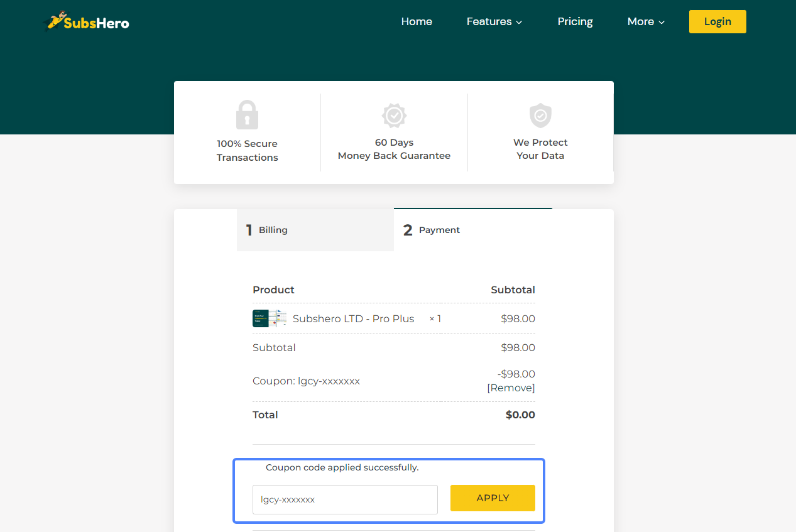Screen dimensions: 796x532
Task: Remove the applied lgcy coupon
Action: click(511, 388)
